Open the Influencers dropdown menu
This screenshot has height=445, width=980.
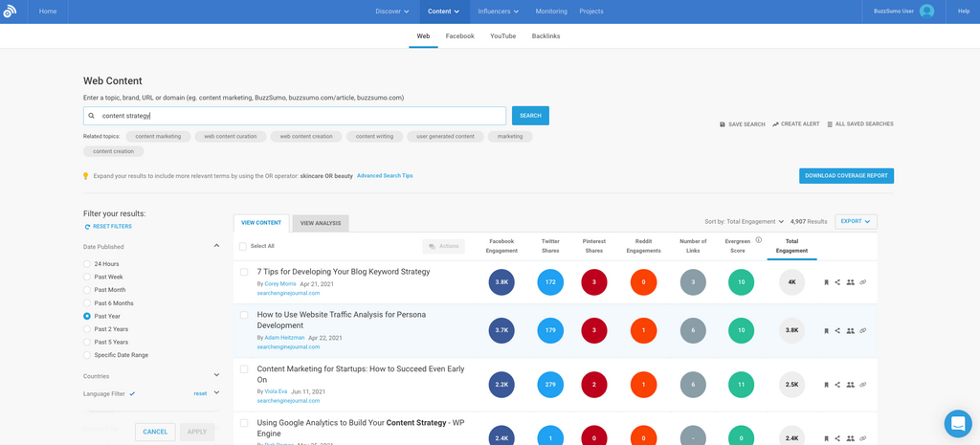tap(498, 11)
